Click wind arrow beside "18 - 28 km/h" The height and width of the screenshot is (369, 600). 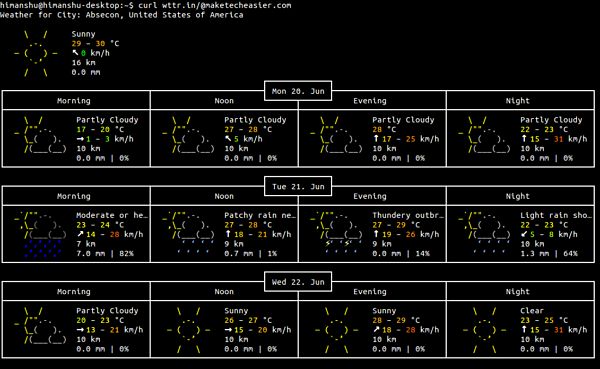pos(376,330)
